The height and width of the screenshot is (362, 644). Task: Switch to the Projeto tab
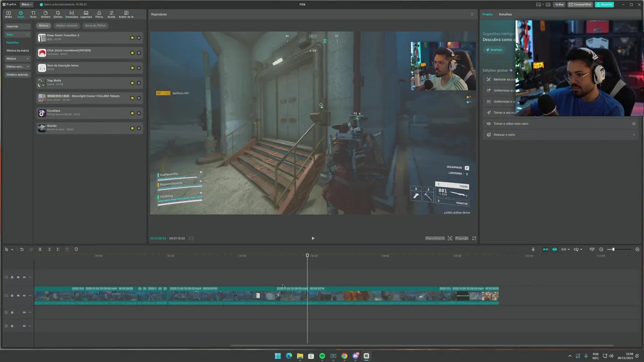pos(488,14)
